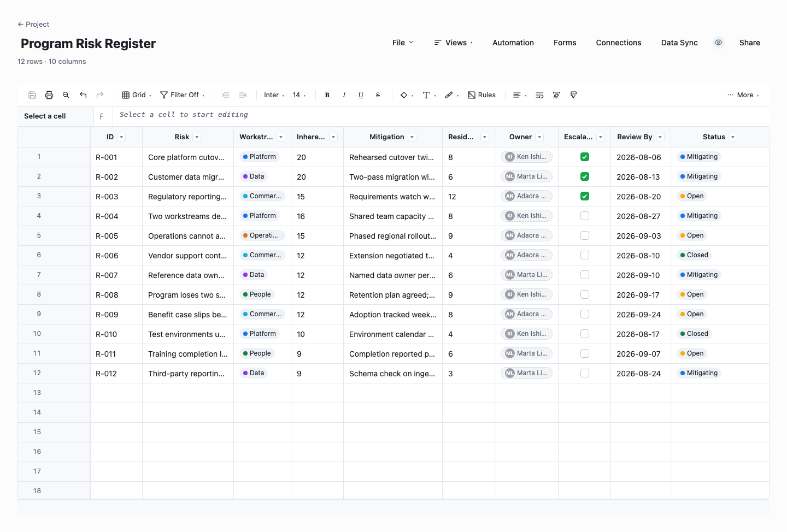Check the Escalated box for R-004
This screenshot has height=532, width=787.
(x=585, y=216)
